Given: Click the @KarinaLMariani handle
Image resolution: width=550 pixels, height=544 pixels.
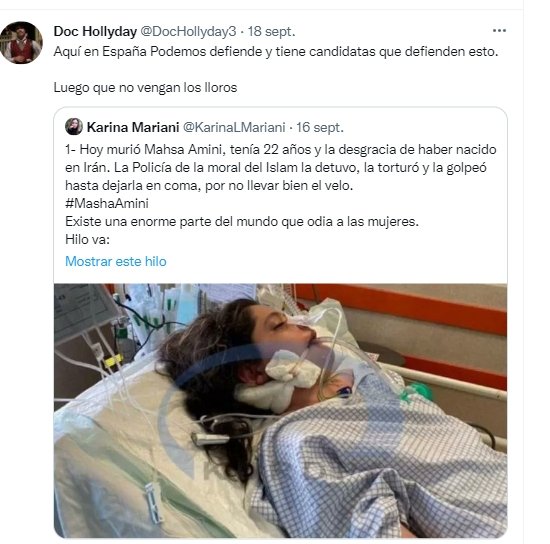Looking at the screenshot, I should click(x=234, y=127).
